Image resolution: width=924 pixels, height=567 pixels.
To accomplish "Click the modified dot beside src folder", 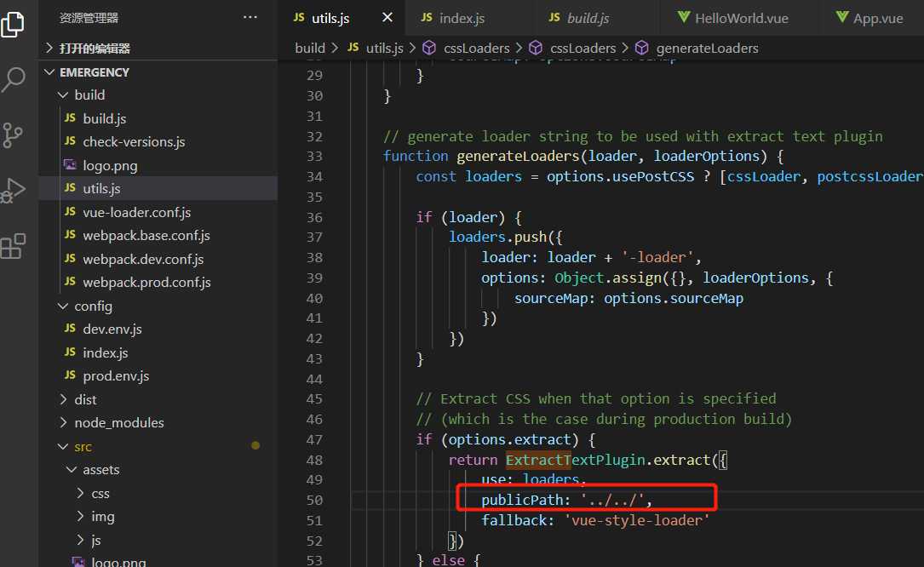I will [255, 445].
